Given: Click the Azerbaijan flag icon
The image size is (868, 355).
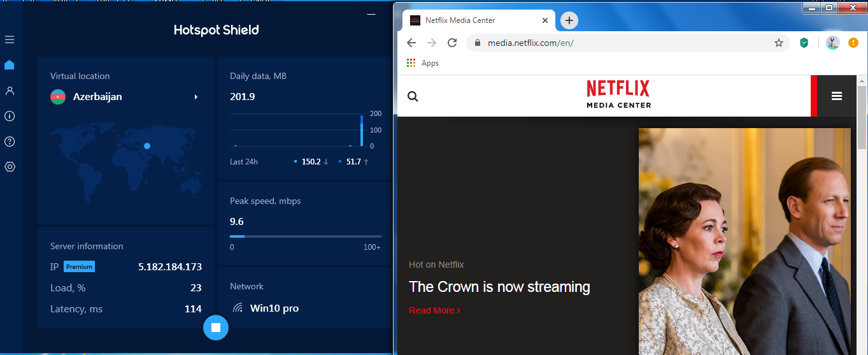Looking at the screenshot, I should click(x=58, y=97).
